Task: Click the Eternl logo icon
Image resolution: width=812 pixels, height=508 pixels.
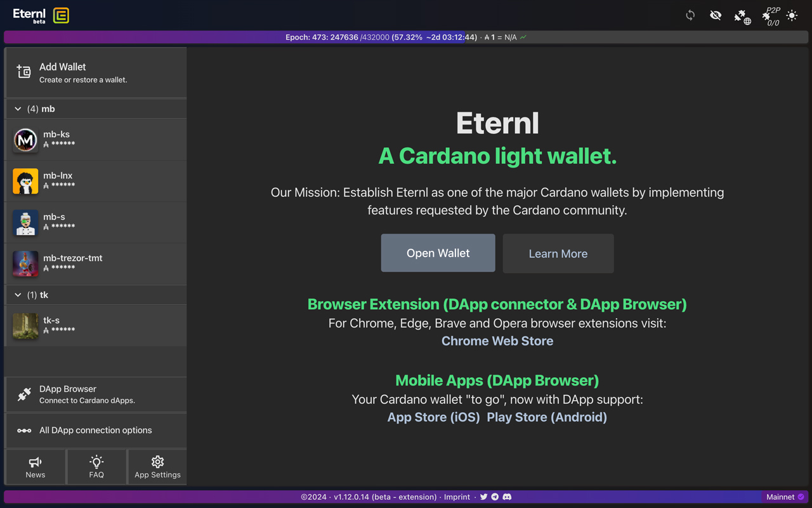Action: coord(61,15)
